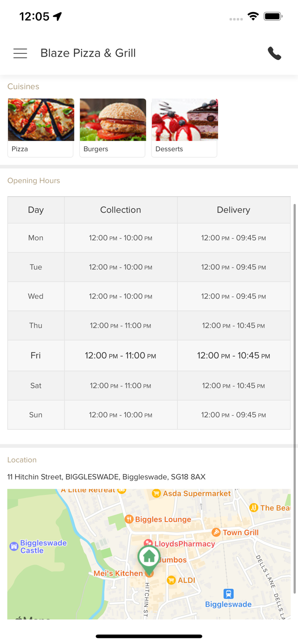Tap the restaurant address text
Screen dimensions: 298x644
coord(106,477)
